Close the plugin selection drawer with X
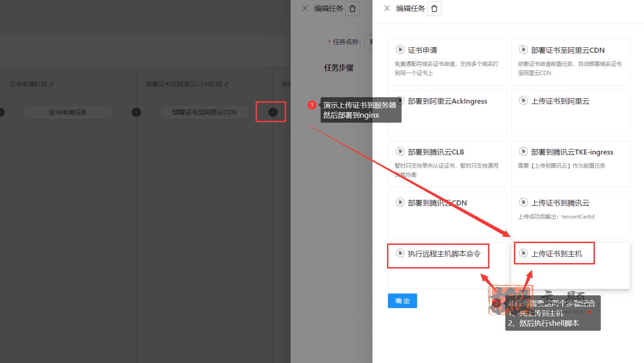The width and height of the screenshot is (644, 363). pyautogui.click(x=387, y=8)
